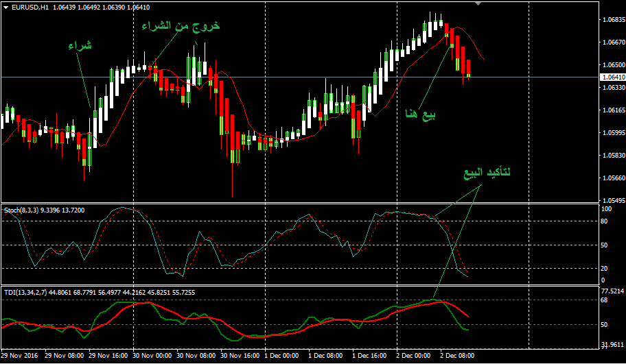Click the 30 Nov 00:00 time label
This screenshot has height=364, width=626.
[x=152, y=355]
